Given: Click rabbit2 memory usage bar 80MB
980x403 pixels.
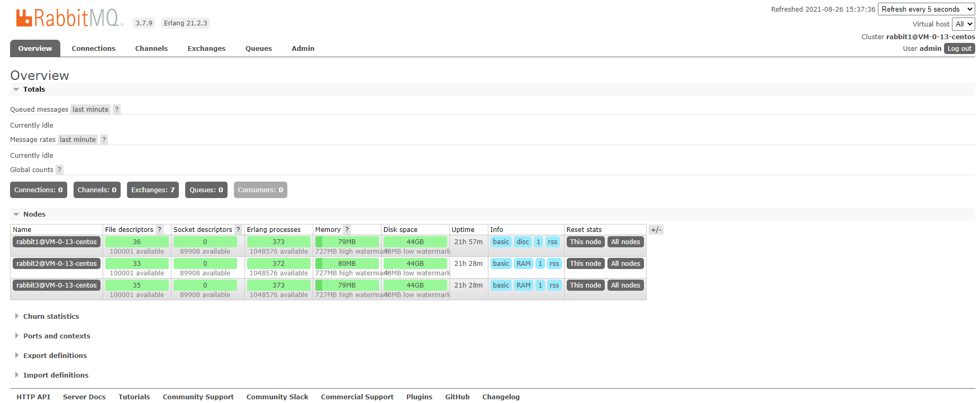Looking at the screenshot, I should coord(347,264).
